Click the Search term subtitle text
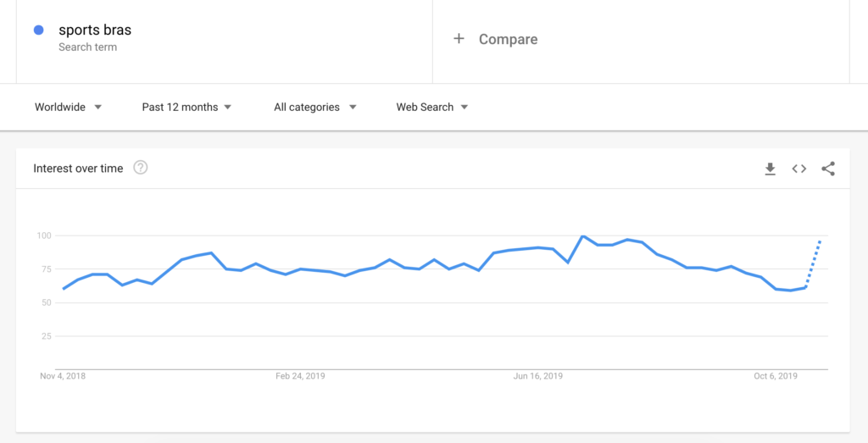This screenshot has height=443, width=868. click(x=88, y=47)
